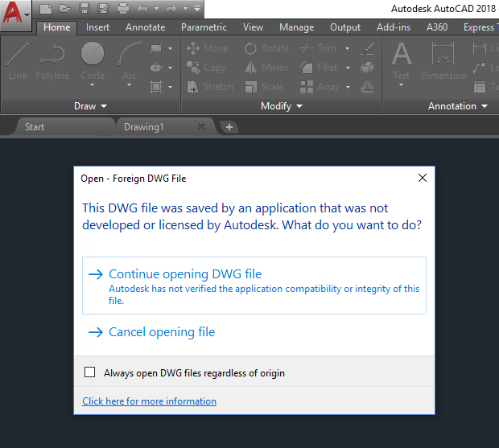This screenshot has width=499, height=448.
Task: Select the Fillet tool
Action: 319,68
